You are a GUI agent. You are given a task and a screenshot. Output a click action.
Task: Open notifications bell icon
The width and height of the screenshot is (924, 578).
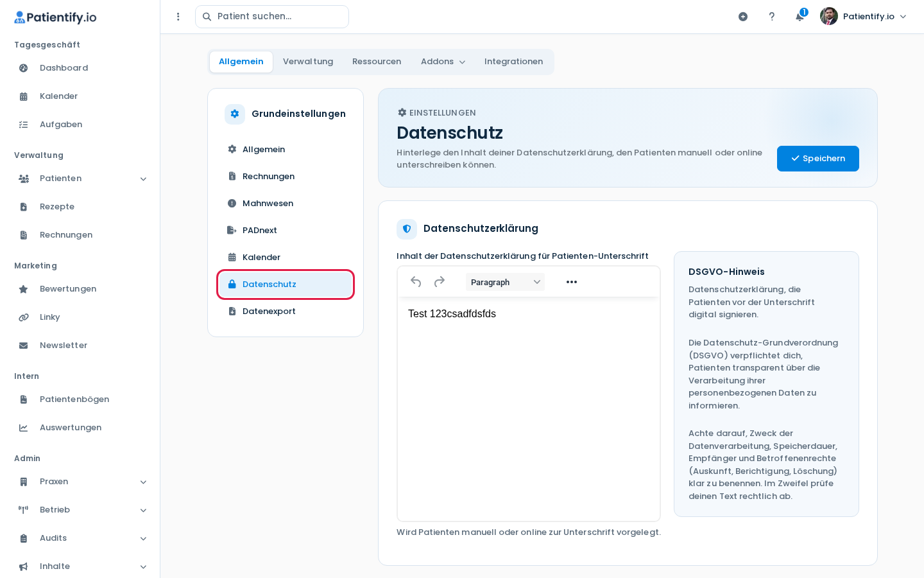coord(800,17)
